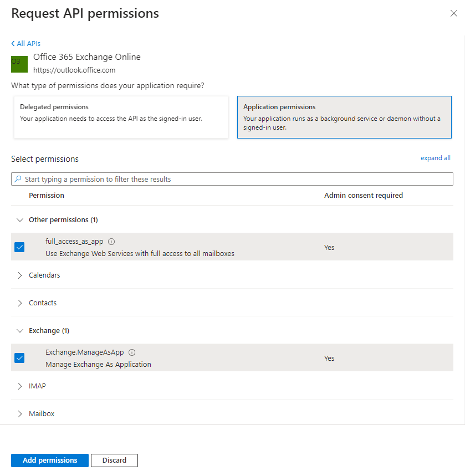Click info icon next to full_access_as_app

point(111,242)
